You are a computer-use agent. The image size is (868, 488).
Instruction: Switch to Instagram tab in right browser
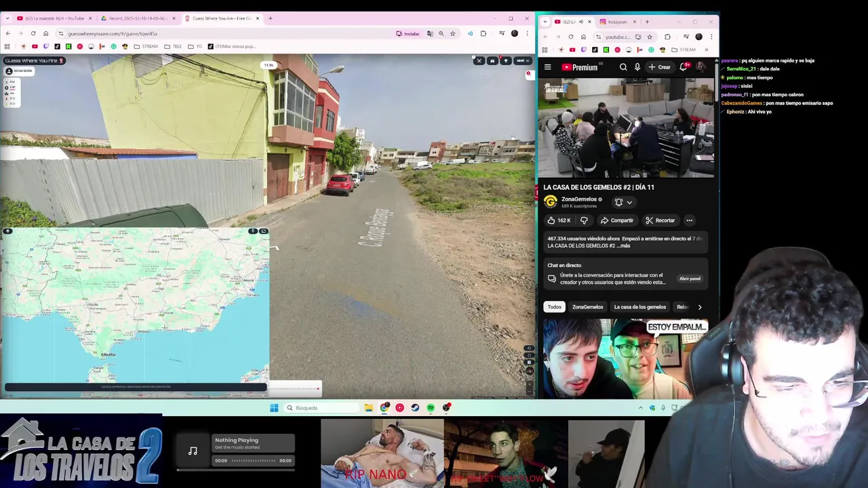pos(618,22)
